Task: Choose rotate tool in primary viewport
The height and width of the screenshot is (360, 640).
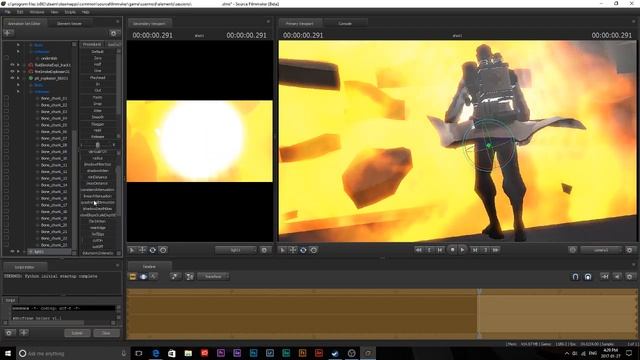Action: [303, 250]
